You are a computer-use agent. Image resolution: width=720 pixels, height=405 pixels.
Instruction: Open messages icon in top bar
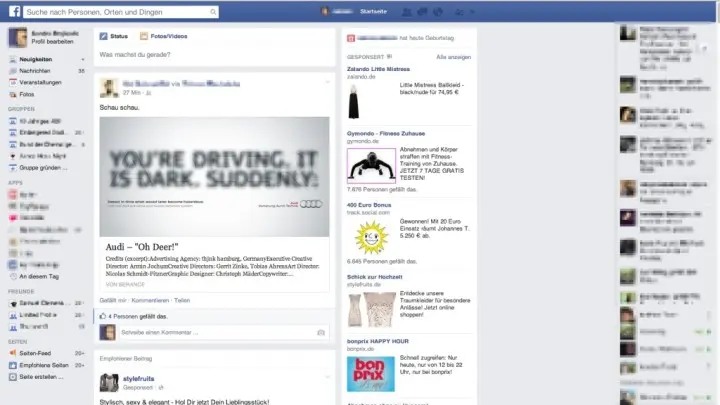422,12
